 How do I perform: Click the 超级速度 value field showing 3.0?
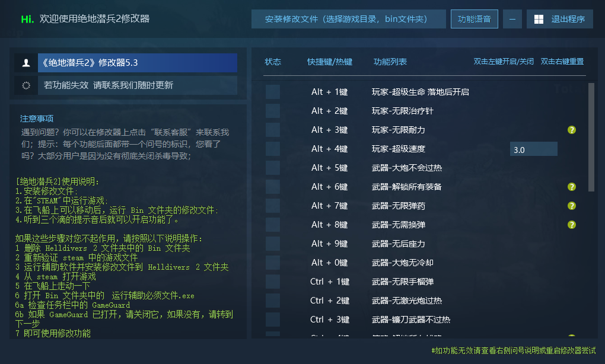click(534, 149)
